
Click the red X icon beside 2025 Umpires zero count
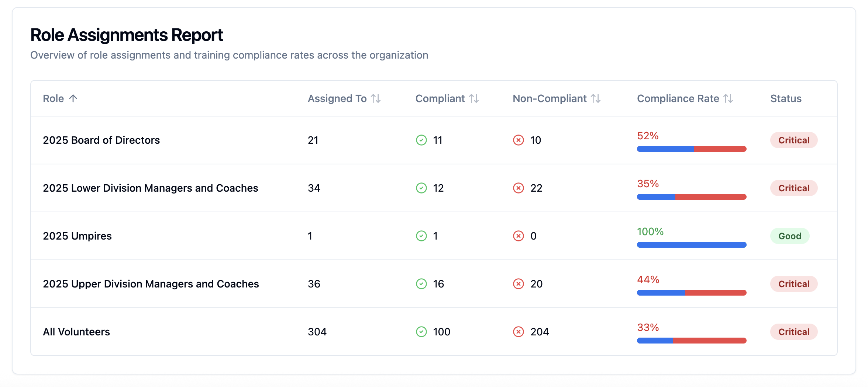(x=519, y=236)
